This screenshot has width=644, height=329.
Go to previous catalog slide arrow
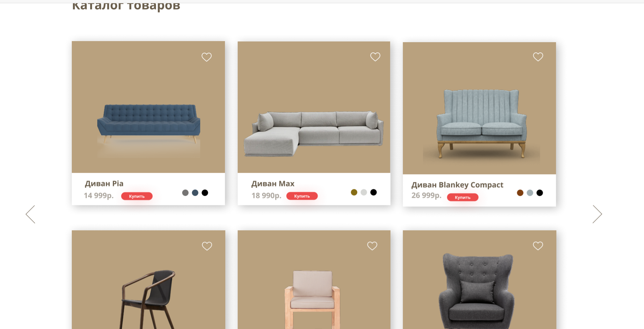[x=30, y=214]
